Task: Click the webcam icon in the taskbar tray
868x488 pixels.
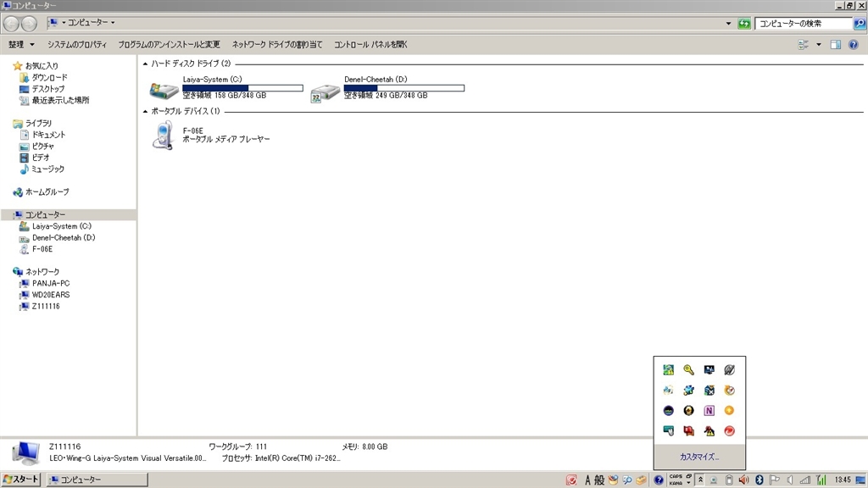Action: (x=714, y=480)
